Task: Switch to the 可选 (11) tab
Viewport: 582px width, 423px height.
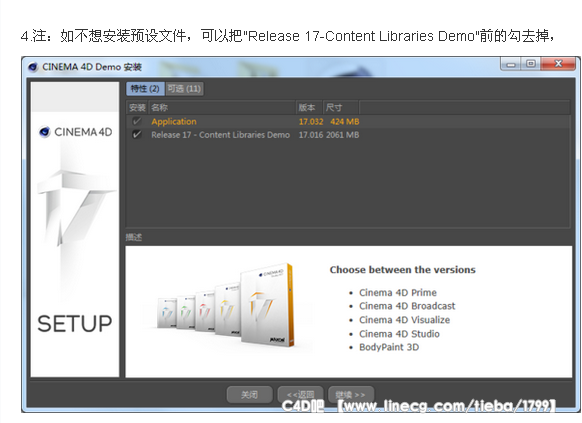Action: point(184,89)
